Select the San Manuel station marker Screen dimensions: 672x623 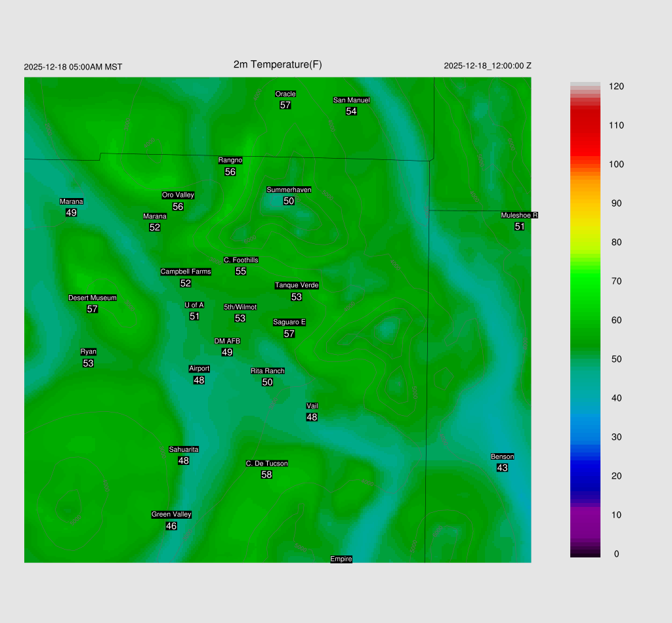[x=351, y=100]
